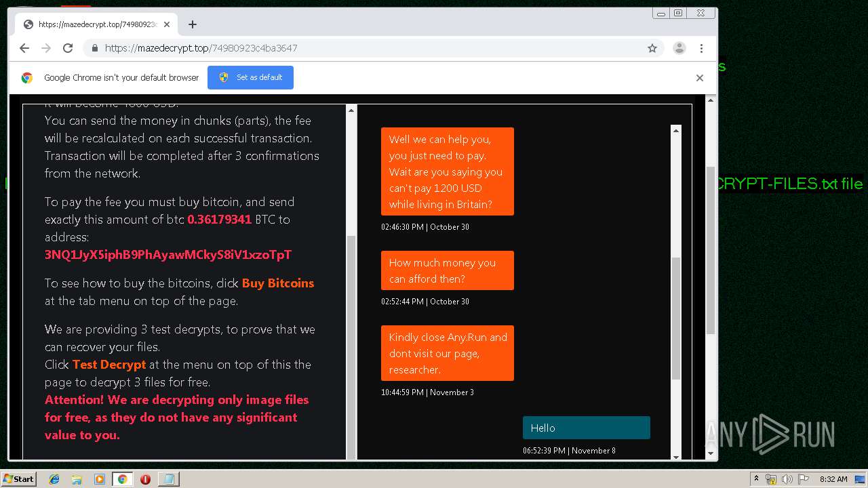Click the orange 'Kindly close Any.Run' chat message
Viewport: 868px width, 488px height.
[448, 353]
